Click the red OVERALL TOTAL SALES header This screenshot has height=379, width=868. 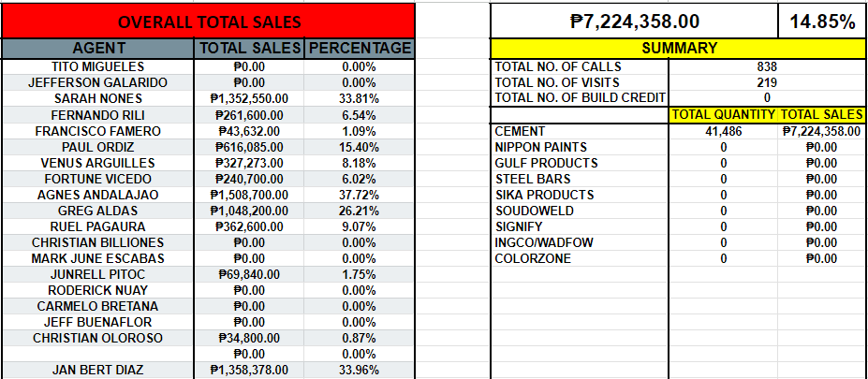tap(207, 21)
